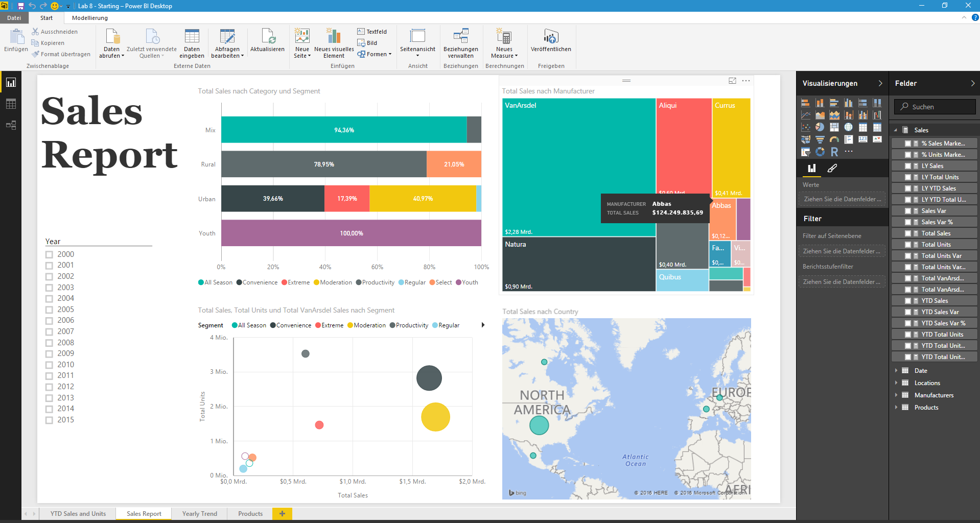Tick the YTD Sales field checkbox
The width and height of the screenshot is (980, 523).
pyautogui.click(x=908, y=301)
